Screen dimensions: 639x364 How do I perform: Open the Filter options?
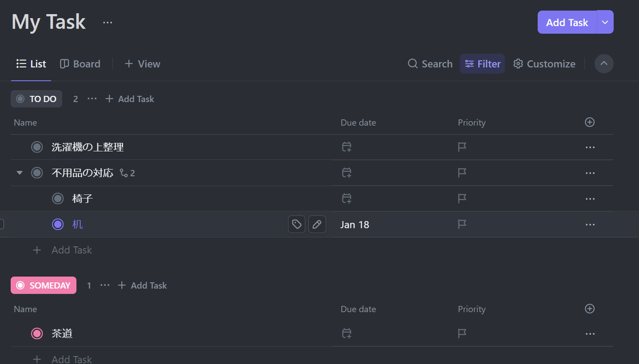(x=482, y=64)
